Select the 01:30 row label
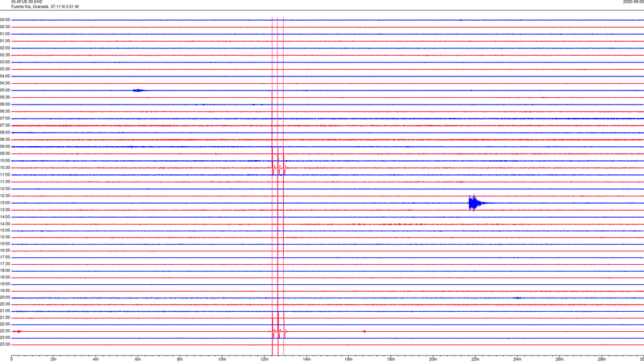 pyautogui.click(x=5, y=41)
